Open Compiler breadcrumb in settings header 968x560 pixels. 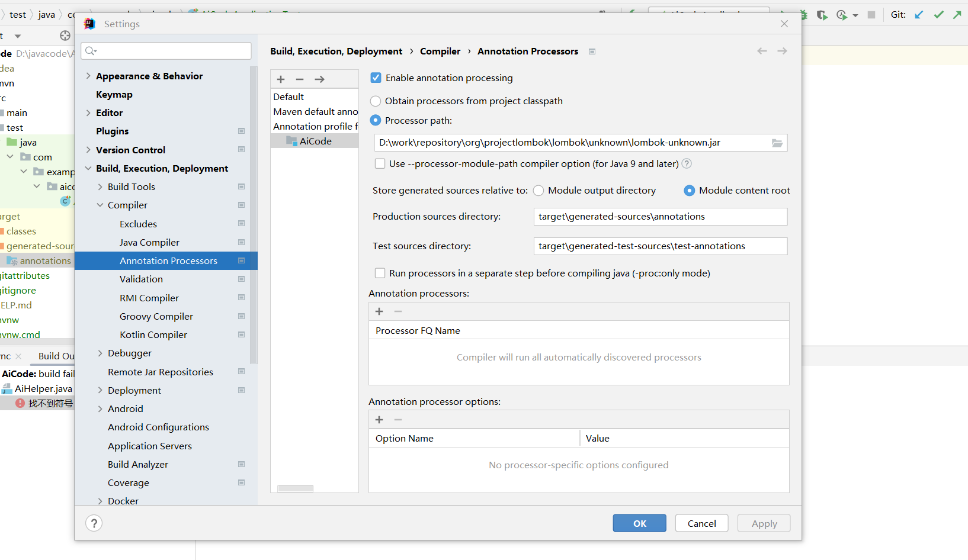coord(440,51)
